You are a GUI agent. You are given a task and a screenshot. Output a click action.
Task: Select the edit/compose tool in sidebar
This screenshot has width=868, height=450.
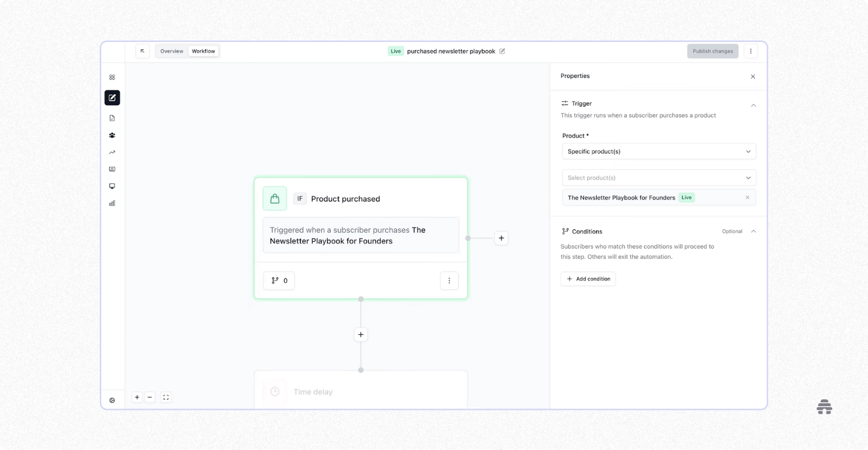112,97
